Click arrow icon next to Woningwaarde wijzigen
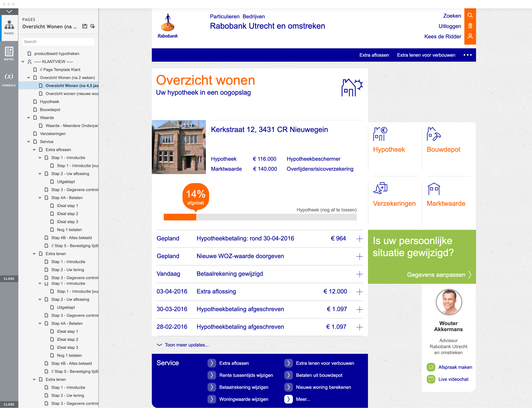532x408 pixels. [212, 399]
